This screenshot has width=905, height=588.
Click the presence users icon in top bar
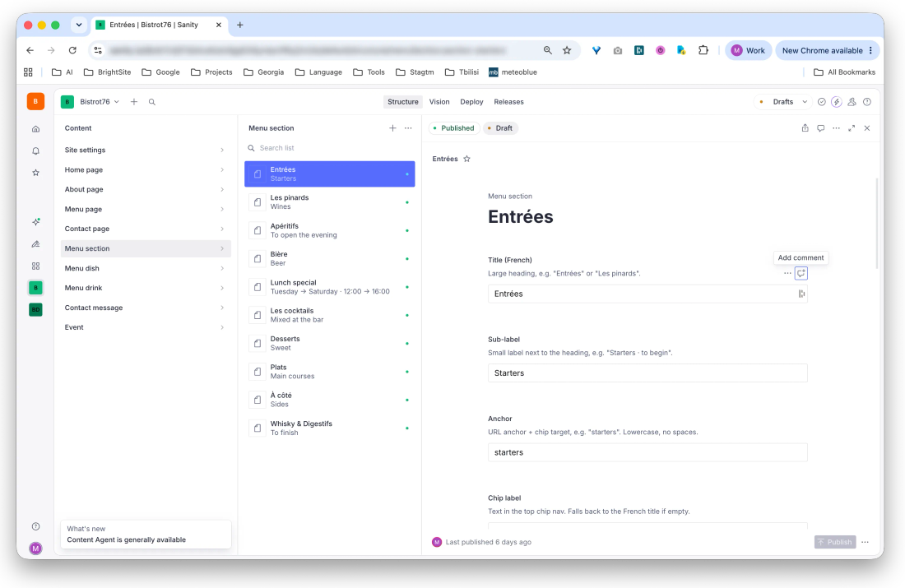pyautogui.click(x=852, y=101)
